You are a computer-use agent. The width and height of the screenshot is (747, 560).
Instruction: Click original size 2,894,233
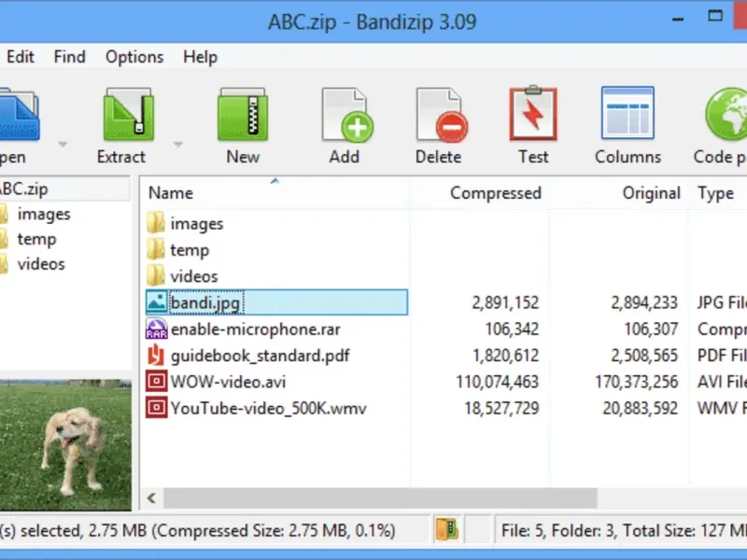pos(644,302)
